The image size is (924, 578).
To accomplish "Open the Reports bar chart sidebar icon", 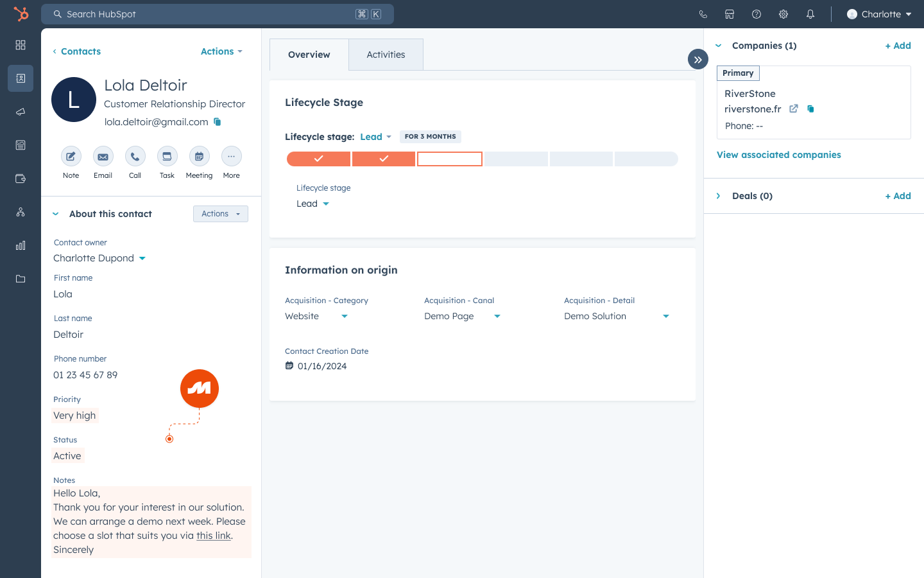I will [x=21, y=245].
